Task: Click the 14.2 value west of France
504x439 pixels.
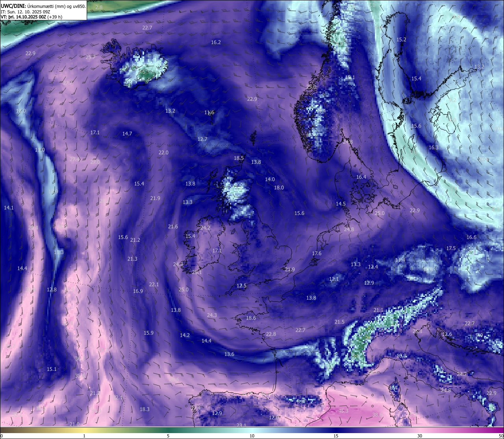Action: tap(185, 335)
